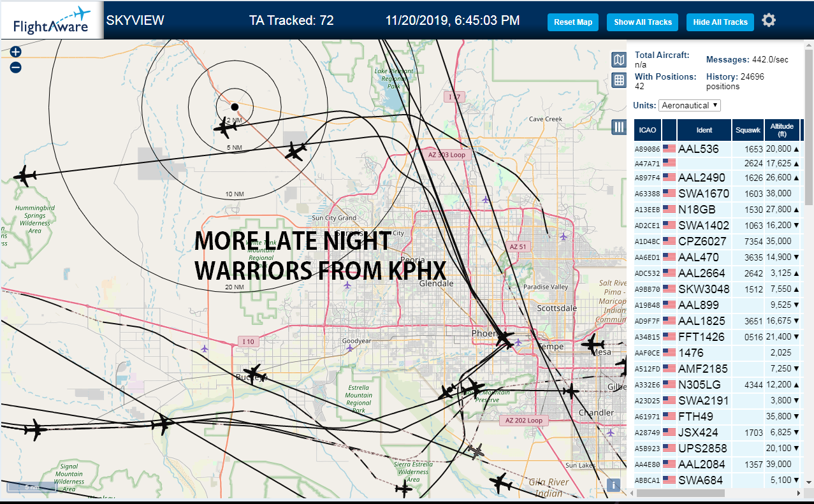The height and width of the screenshot is (504, 814).
Task: Click the zoom out minus map button
Action: click(x=16, y=67)
